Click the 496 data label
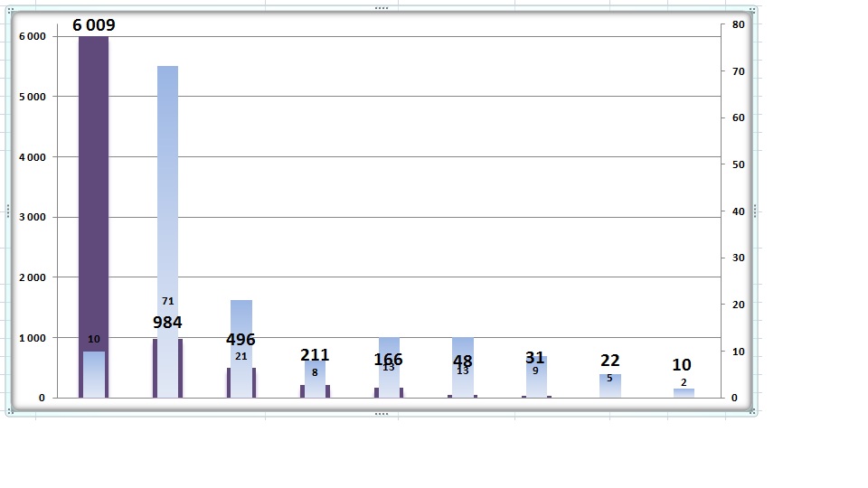868x488 pixels. [x=241, y=339]
